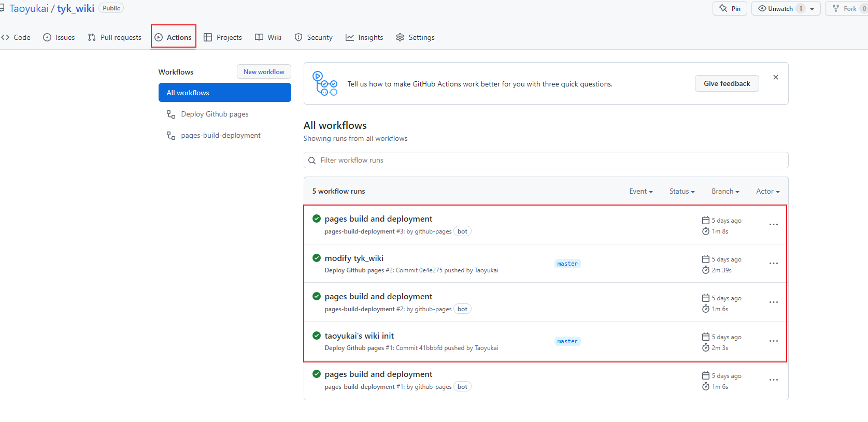Click Commit 0e4e275 text in Deploy Github pages #2
This screenshot has height=422, width=868.
[x=419, y=270]
